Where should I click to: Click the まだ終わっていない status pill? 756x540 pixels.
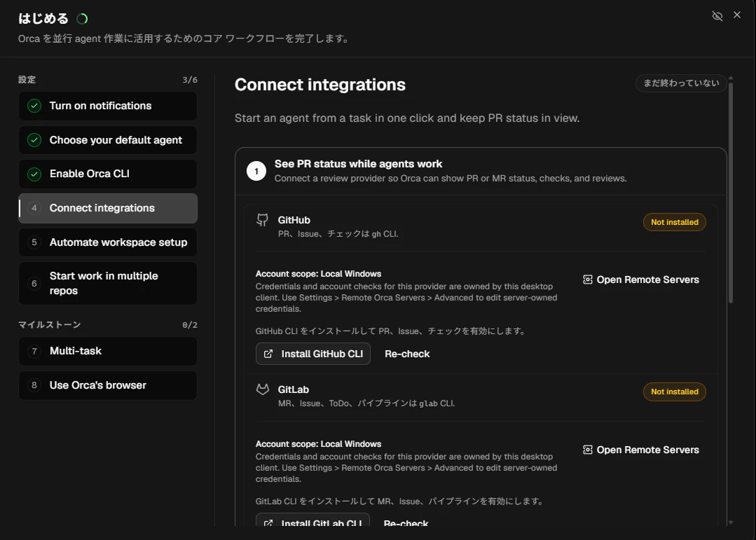681,83
